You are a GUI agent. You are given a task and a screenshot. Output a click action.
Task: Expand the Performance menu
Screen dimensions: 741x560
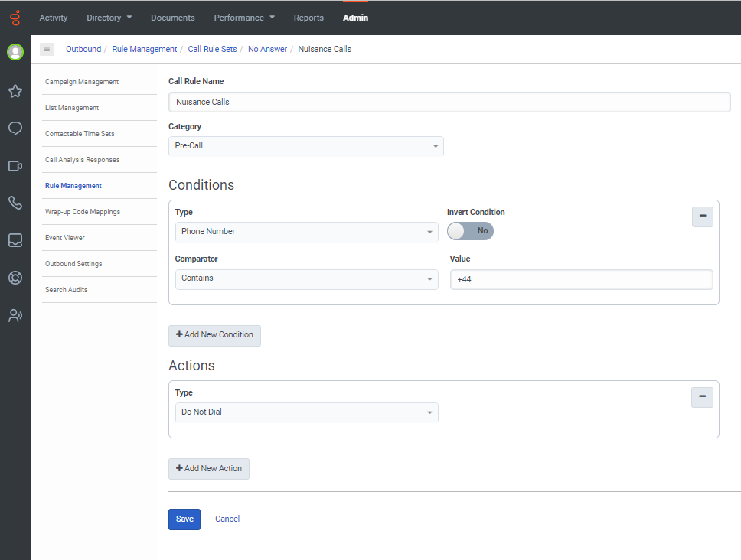point(244,18)
